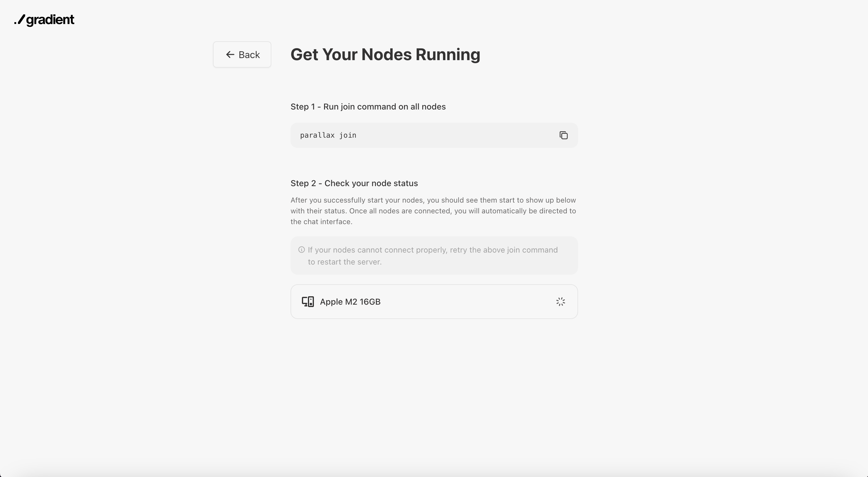Click Step 1 run join command label

pyautogui.click(x=368, y=107)
